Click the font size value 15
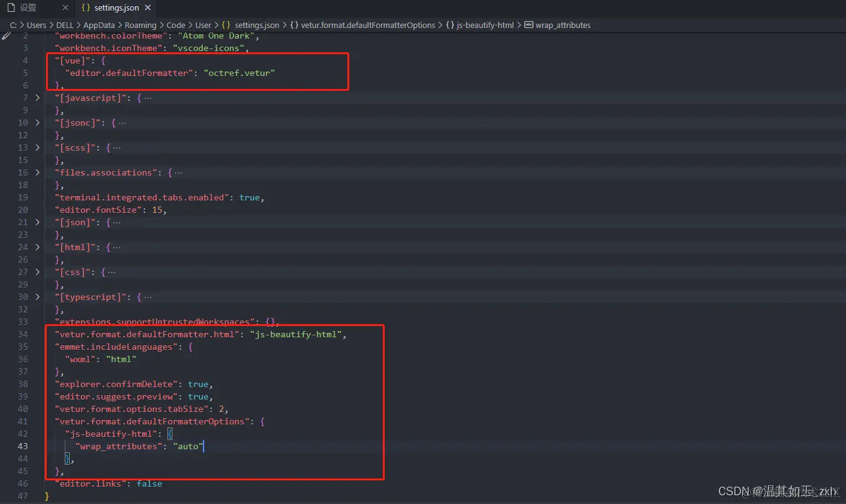846x504 pixels. pyautogui.click(x=157, y=210)
